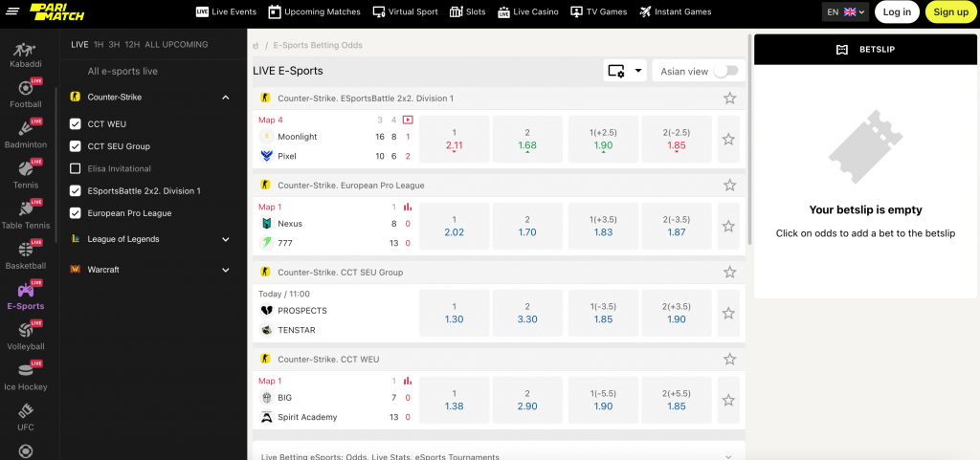Expand the Warcraft section
This screenshot has height=460, width=980.
[226, 270]
